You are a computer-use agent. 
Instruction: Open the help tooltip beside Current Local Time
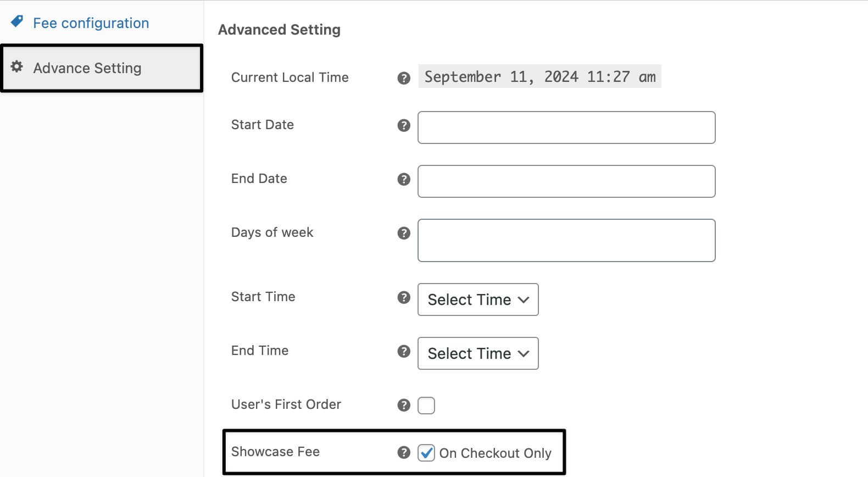(403, 78)
